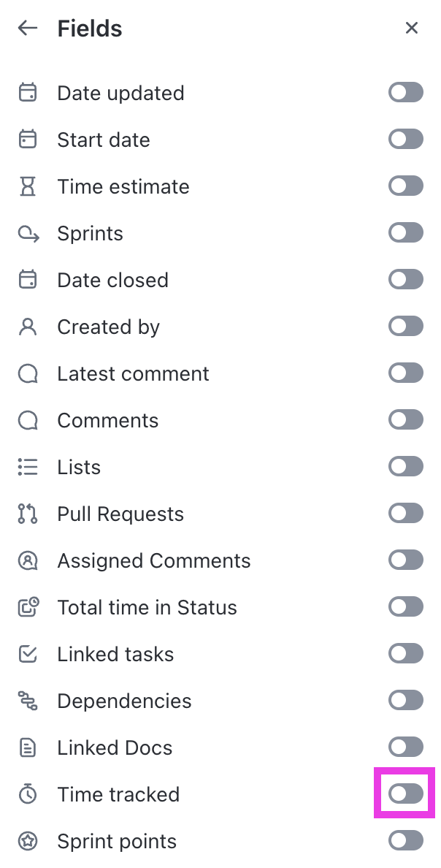Select the Lists bulleted icon
The width and height of the screenshot is (441, 868).
pyautogui.click(x=28, y=467)
